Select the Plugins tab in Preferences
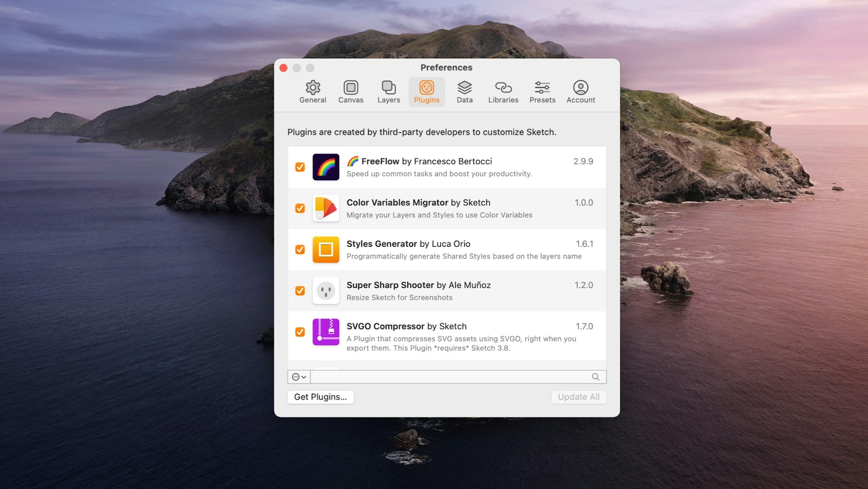Viewport: 868px width, 489px height. click(x=427, y=91)
